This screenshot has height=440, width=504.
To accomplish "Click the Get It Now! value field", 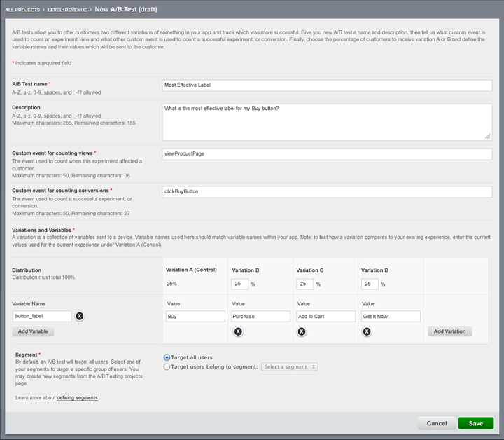I will pos(391,316).
